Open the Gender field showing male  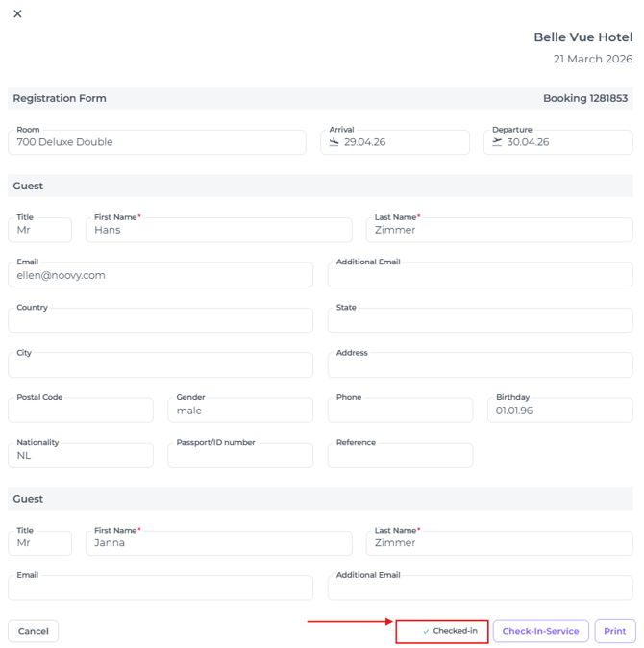pyautogui.click(x=239, y=411)
